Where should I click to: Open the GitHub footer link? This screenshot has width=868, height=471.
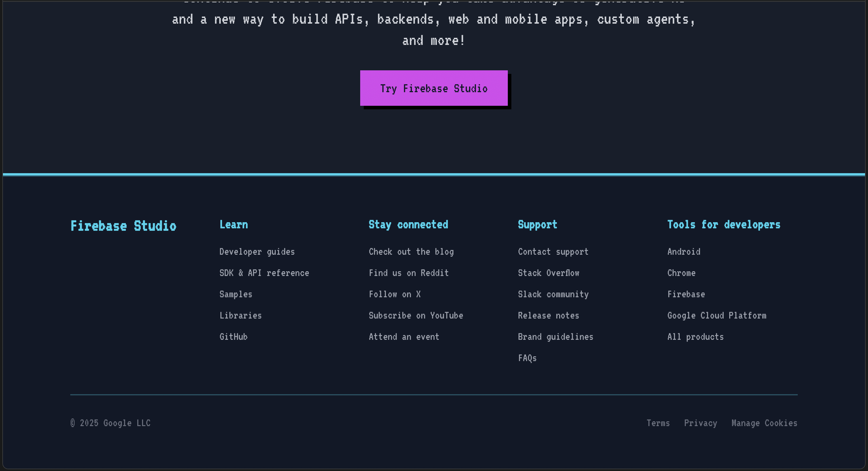pos(233,337)
